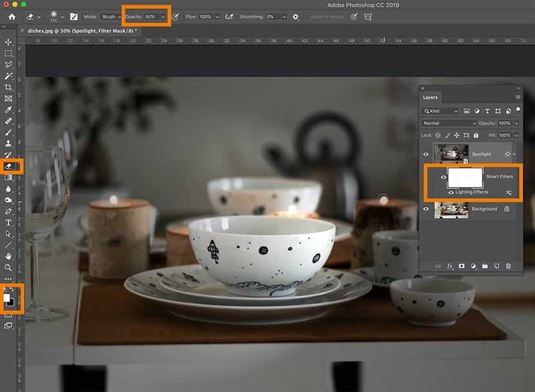The width and height of the screenshot is (535, 392).
Task: Open the eraser Mode dropdown
Action: tap(112, 17)
